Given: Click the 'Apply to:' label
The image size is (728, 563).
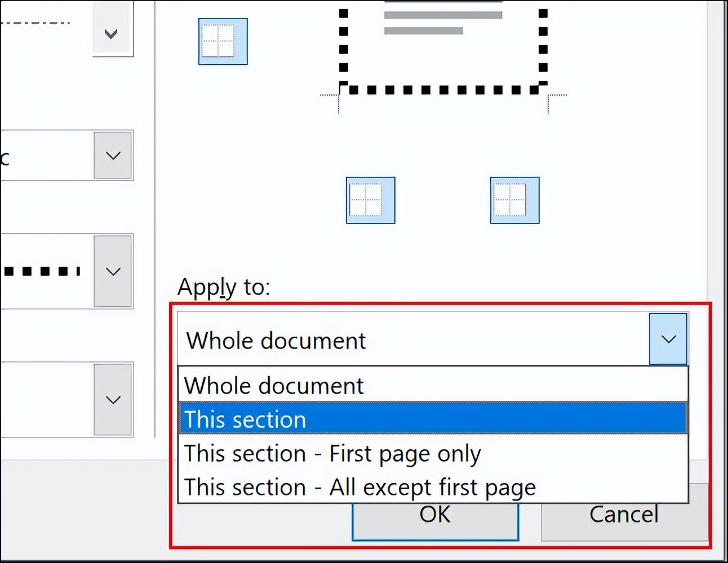Looking at the screenshot, I should [223, 287].
